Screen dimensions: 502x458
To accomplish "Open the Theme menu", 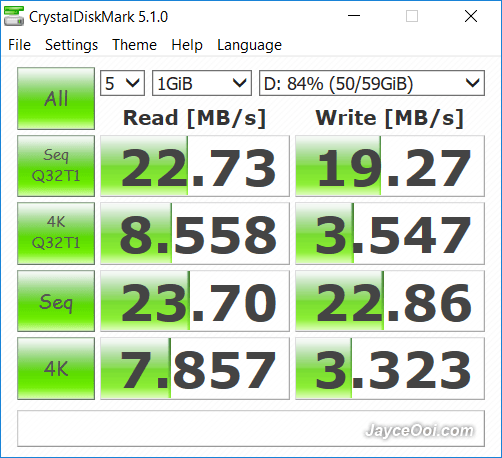I will pyautogui.click(x=134, y=45).
